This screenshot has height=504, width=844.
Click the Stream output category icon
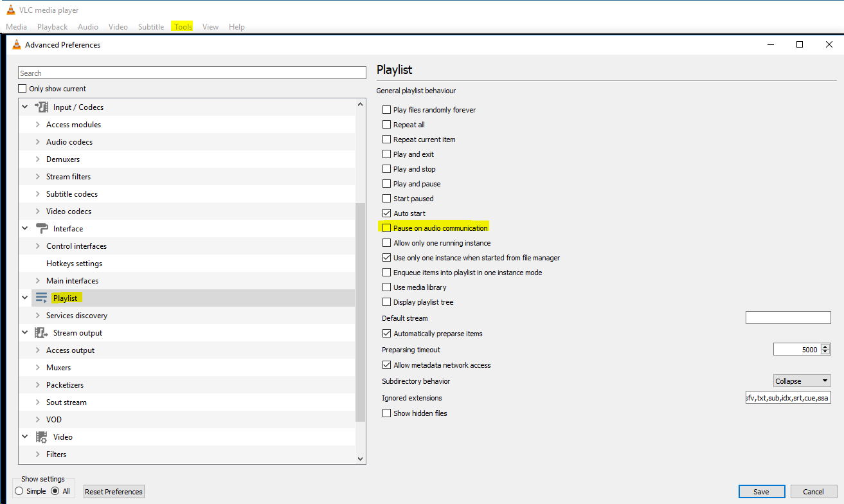coord(41,333)
